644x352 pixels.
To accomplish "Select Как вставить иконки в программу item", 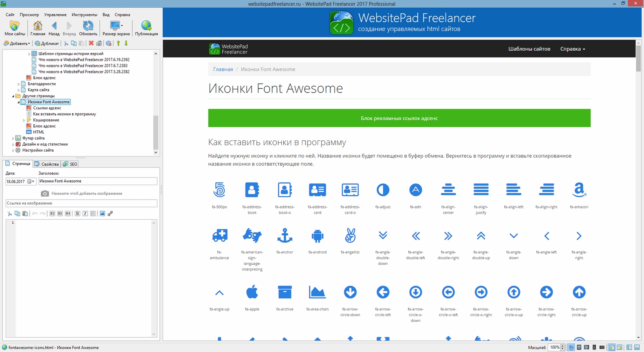I will click(x=64, y=114).
